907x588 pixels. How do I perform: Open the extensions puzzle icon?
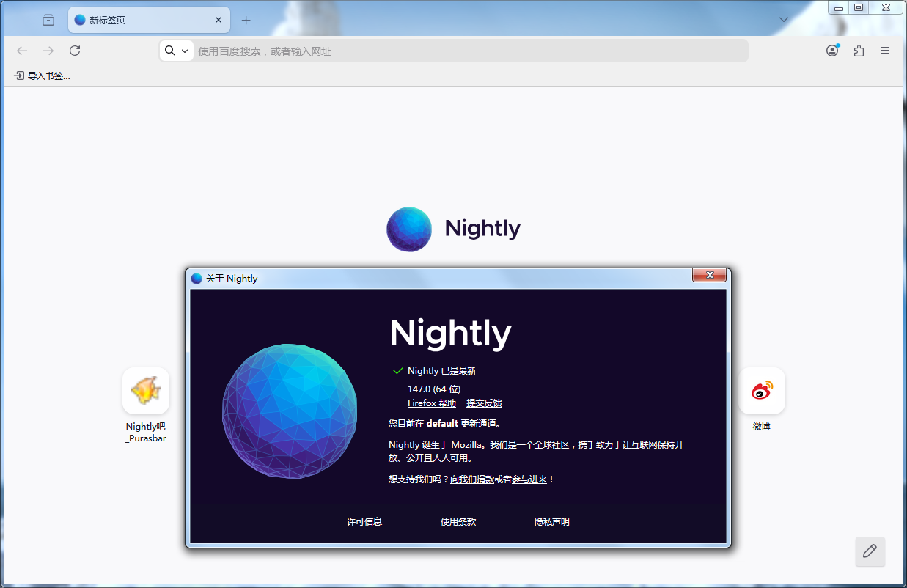pos(859,51)
